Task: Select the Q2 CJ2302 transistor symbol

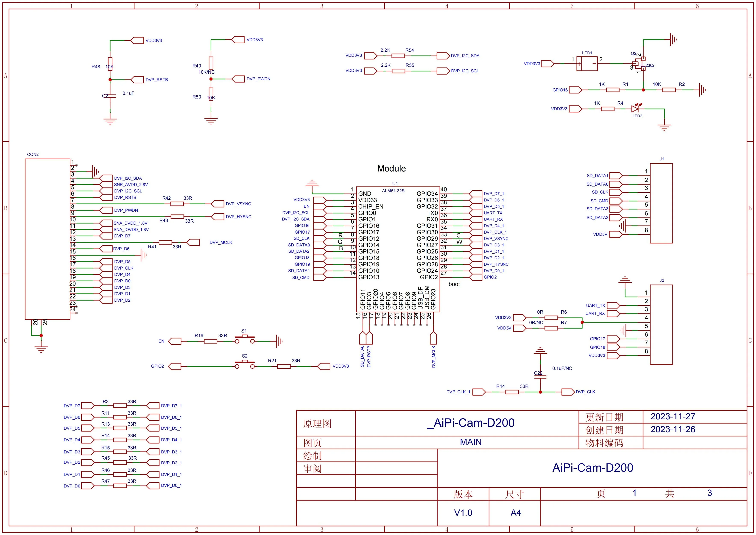Action: point(639,64)
